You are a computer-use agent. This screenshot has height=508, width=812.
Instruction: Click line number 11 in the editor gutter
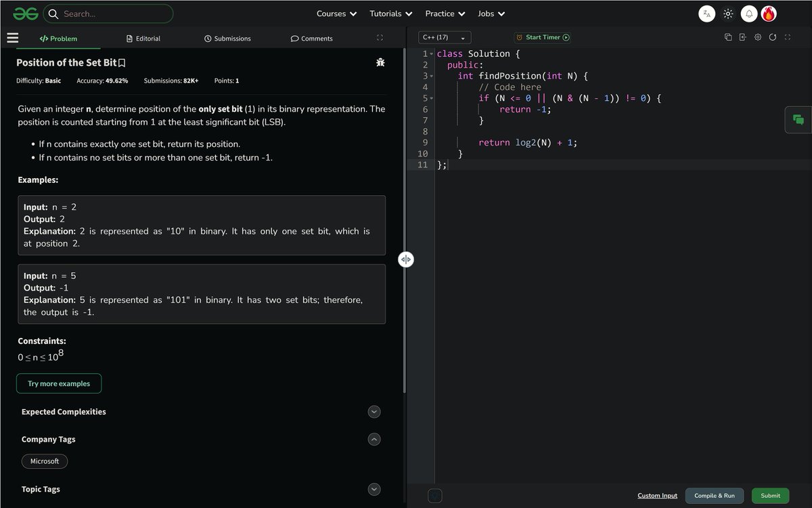pyautogui.click(x=422, y=165)
